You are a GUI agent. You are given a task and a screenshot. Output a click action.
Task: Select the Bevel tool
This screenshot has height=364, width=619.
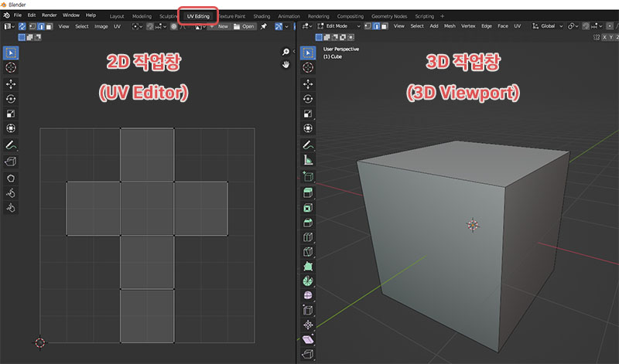(308, 223)
